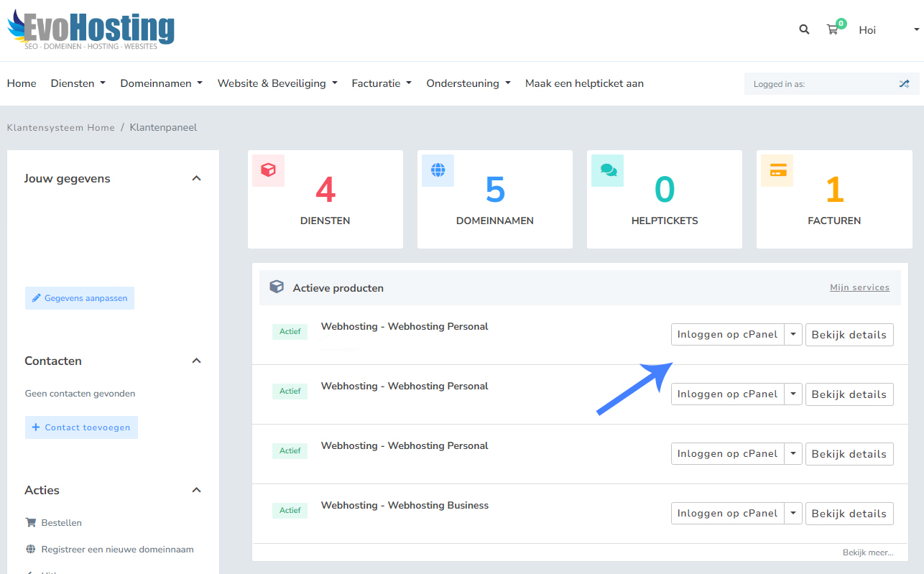The image size is (924, 574).
Task: Click the teal Helptickets chat icon
Action: tap(608, 170)
